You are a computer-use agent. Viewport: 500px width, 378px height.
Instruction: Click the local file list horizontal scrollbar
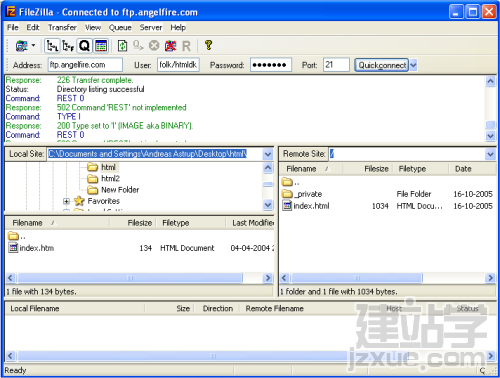tap(130, 278)
